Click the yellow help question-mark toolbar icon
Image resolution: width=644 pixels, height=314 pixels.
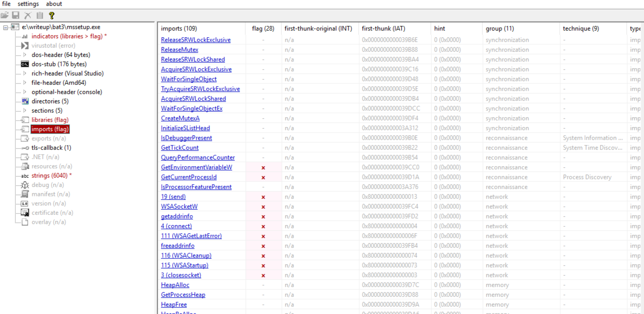pos(52,15)
